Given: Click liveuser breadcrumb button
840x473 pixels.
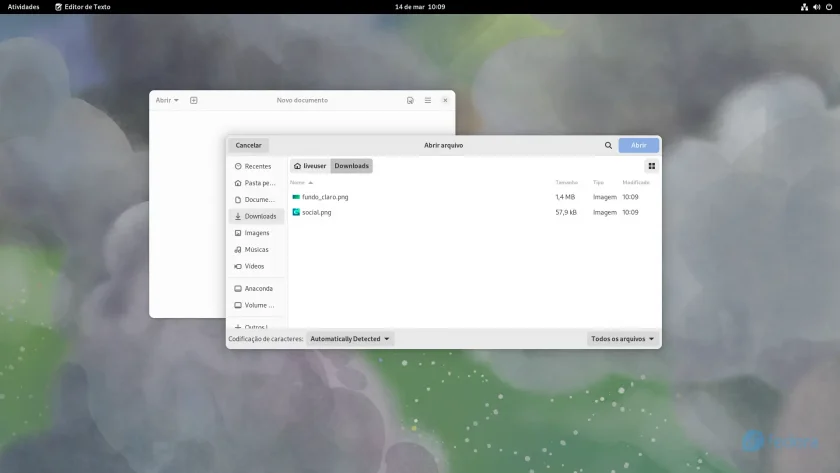Looking at the screenshot, I should [310, 166].
